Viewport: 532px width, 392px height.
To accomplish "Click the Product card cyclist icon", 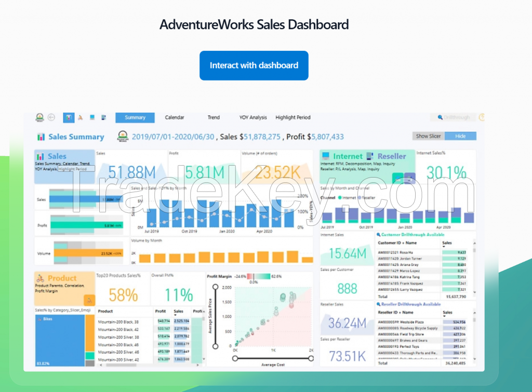I will [41, 278].
